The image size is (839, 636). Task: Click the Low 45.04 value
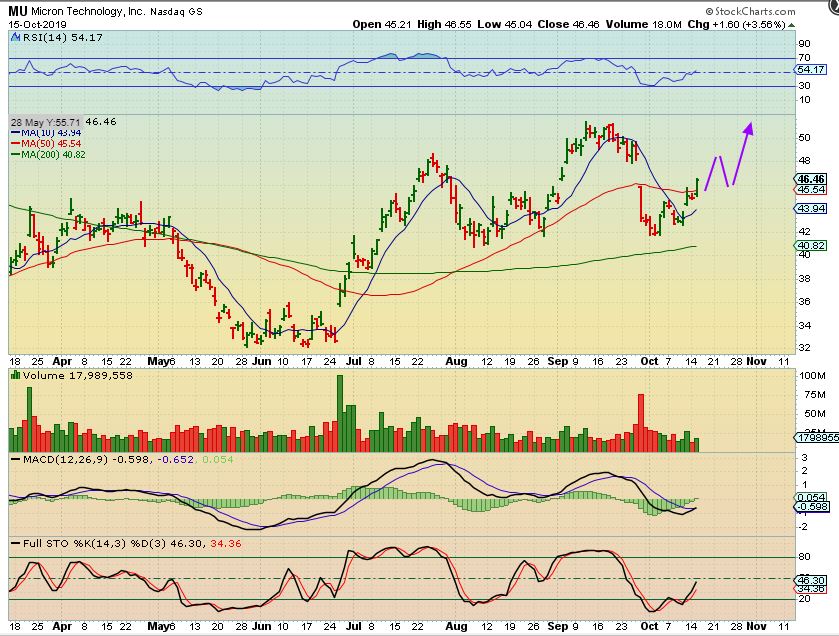click(505, 24)
